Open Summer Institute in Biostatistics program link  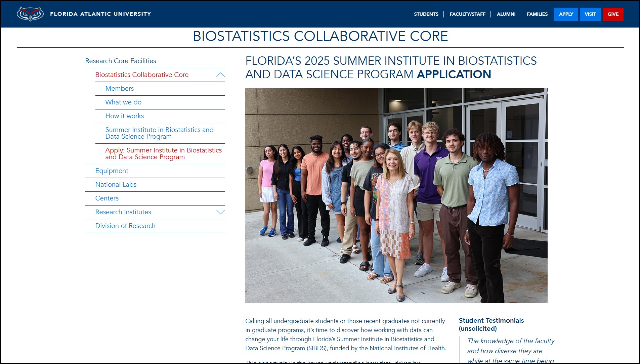click(159, 133)
